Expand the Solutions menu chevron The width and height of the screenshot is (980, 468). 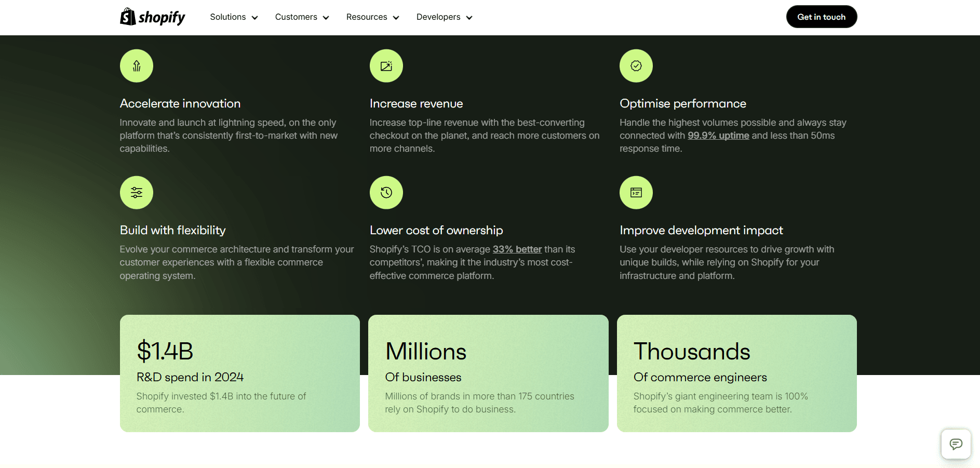(x=255, y=18)
